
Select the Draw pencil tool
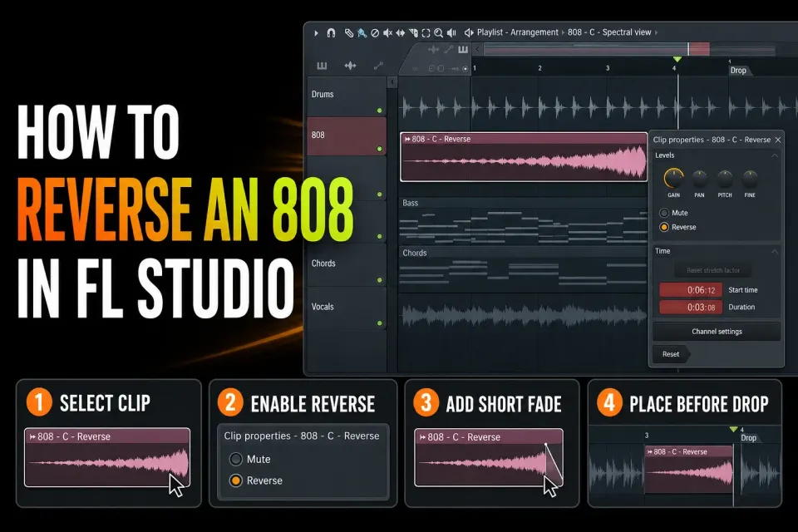[x=348, y=32]
